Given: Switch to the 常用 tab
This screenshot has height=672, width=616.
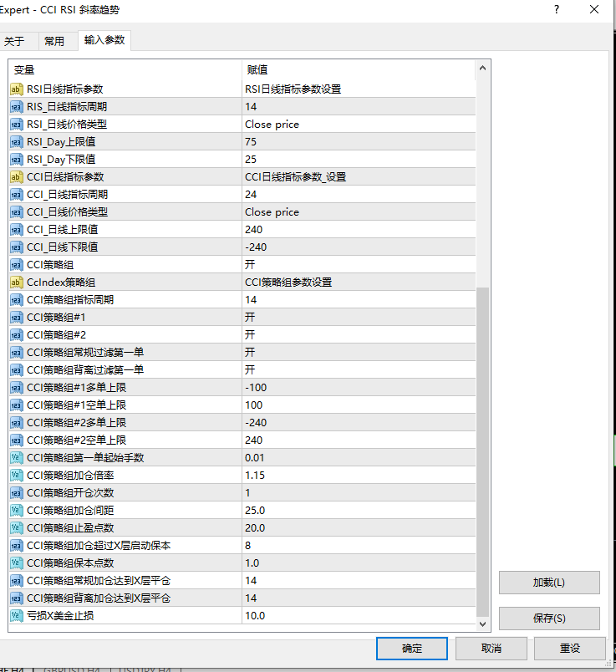Looking at the screenshot, I should pyautogui.click(x=54, y=41).
